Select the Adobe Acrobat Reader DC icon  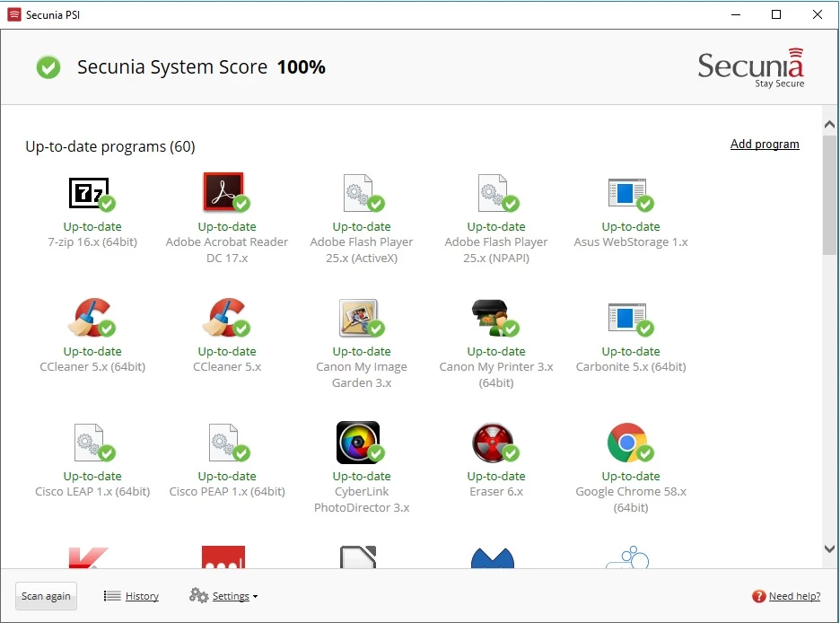(x=226, y=192)
